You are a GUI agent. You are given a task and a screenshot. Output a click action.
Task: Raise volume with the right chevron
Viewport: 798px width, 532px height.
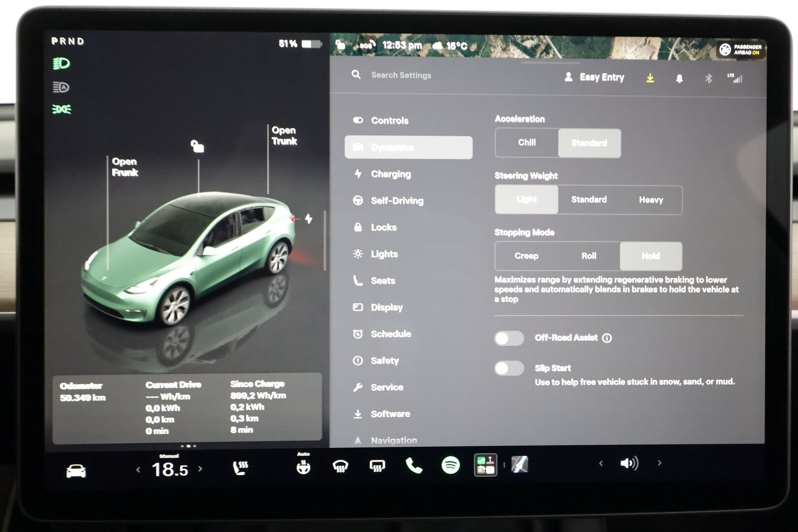(659, 463)
